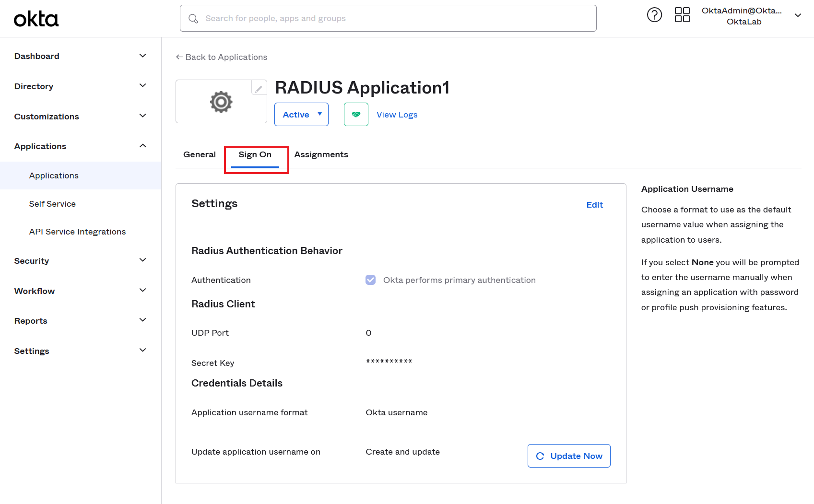
Task: Click the refresh icon in Update Now
Action: pyautogui.click(x=540, y=456)
